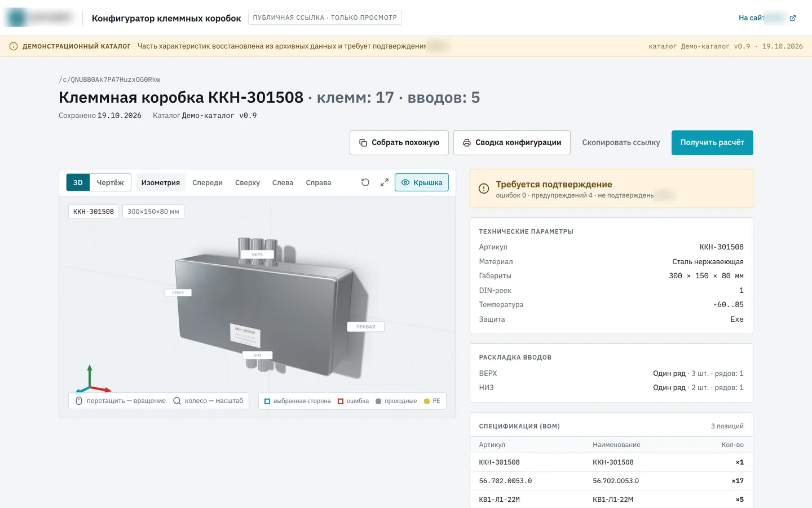The width and height of the screenshot is (812, 508).
Task: Select the Слева view tab
Action: (283, 182)
